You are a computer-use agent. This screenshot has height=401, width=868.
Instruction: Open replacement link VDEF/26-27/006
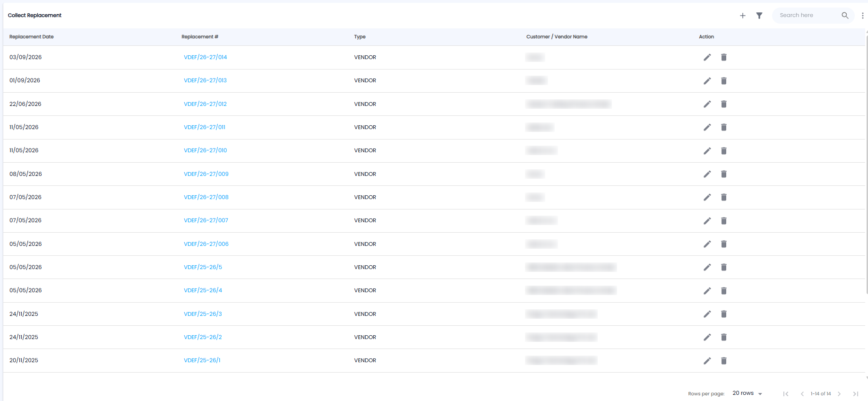pos(206,244)
